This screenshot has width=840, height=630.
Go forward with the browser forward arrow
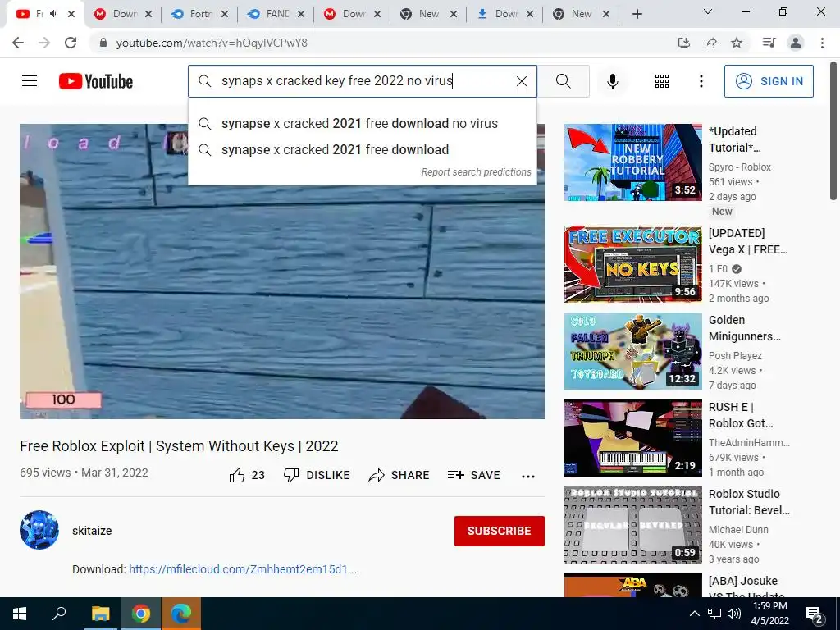coord(44,43)
